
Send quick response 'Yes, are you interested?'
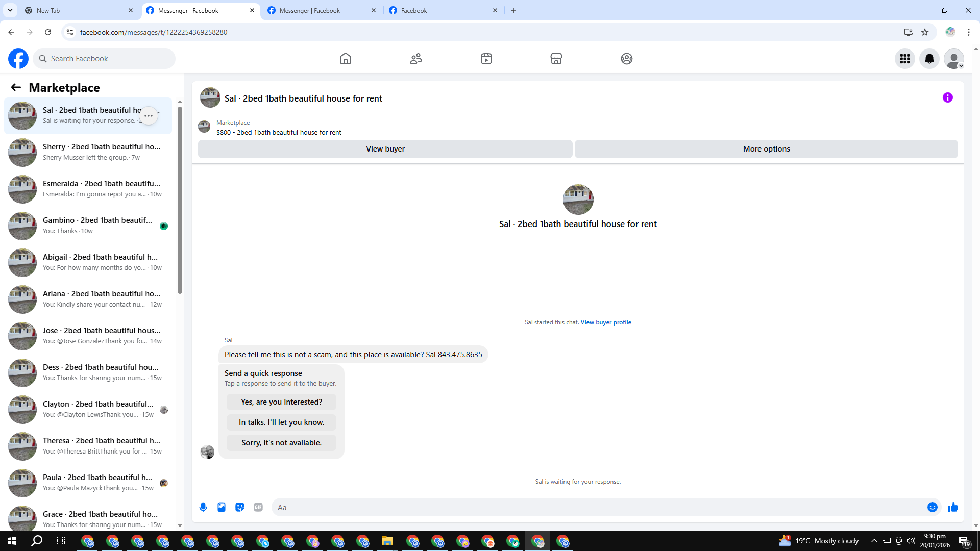click(x=281, y=402)
